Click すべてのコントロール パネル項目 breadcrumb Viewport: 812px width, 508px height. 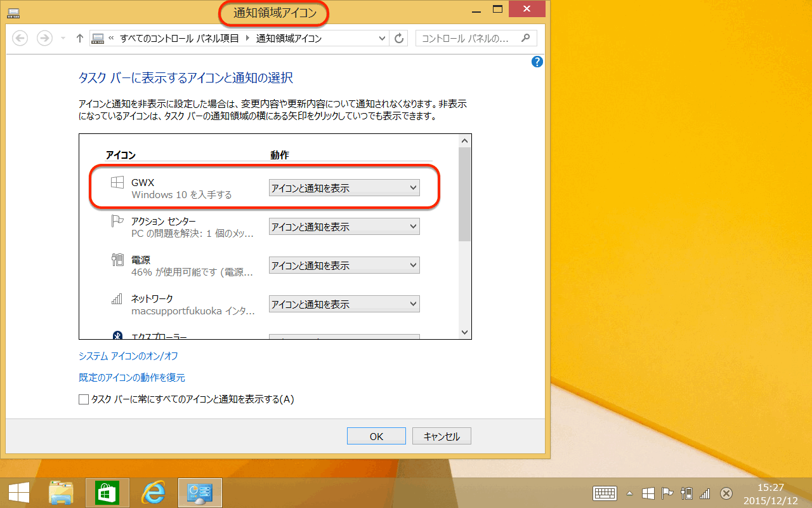(179, 38)
